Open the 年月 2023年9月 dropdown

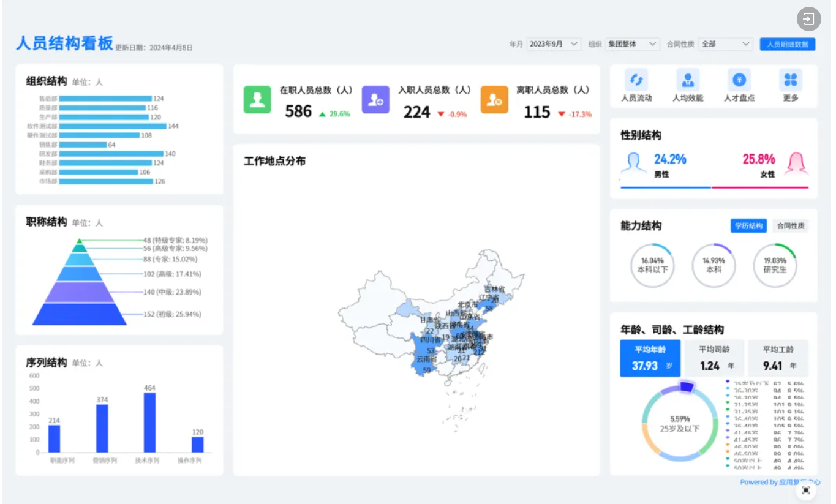(554, 44)
